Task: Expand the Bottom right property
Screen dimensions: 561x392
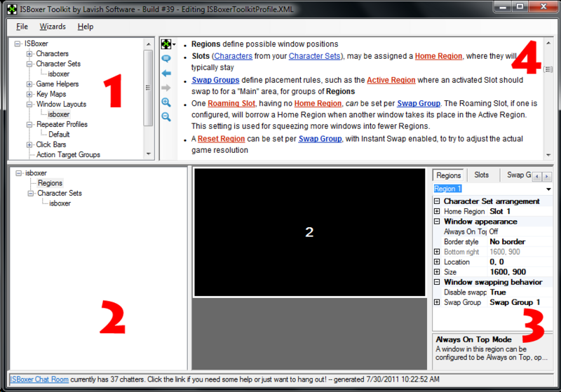Action: (x=437, y=252)
